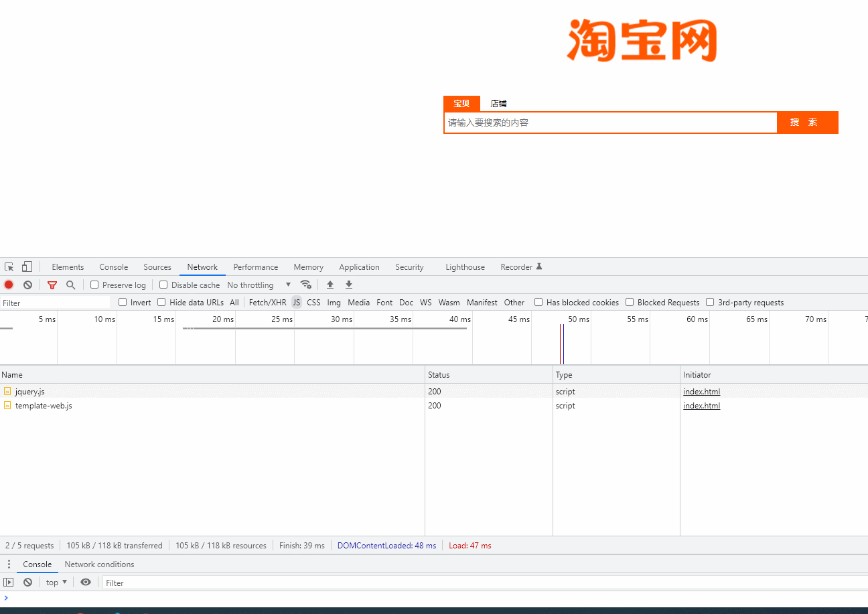Filter requests by Manifest
The image size is (868, 614).
point(482,303)
